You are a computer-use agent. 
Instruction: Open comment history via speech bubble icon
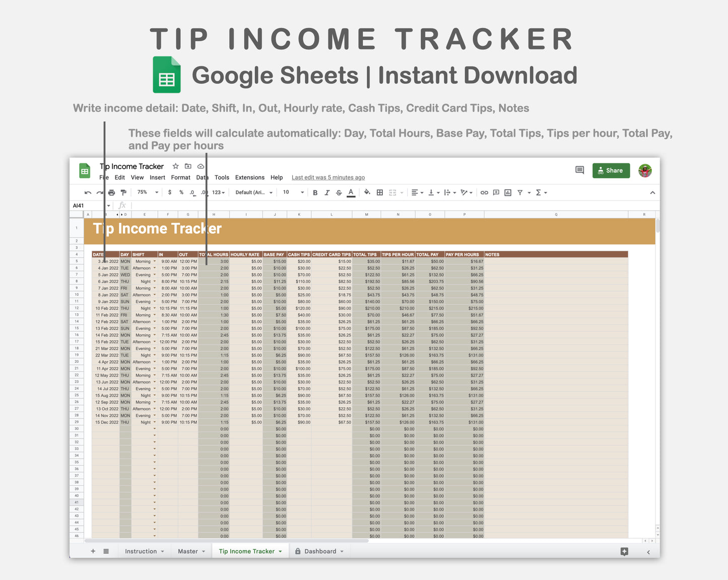pos(579,170)
